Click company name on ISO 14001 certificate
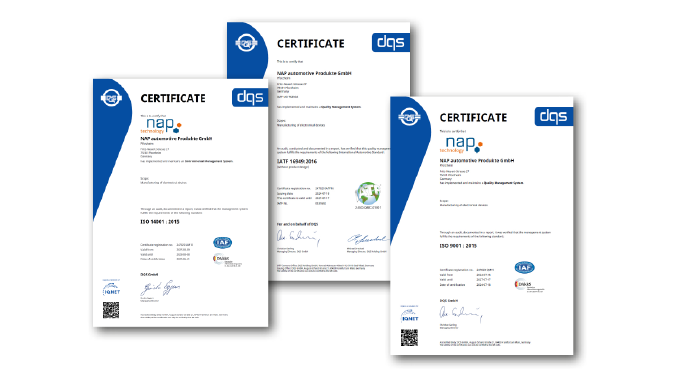This screenshot has width=675, height=379. (176, 139)
